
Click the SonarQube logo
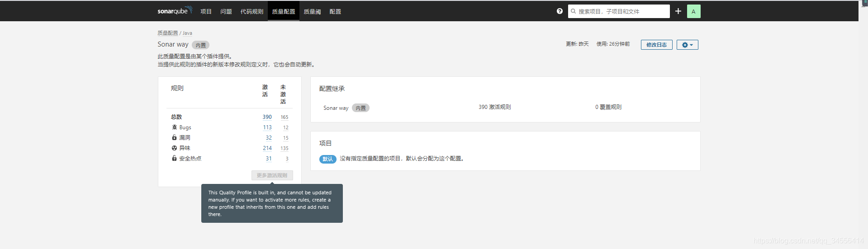175,11
